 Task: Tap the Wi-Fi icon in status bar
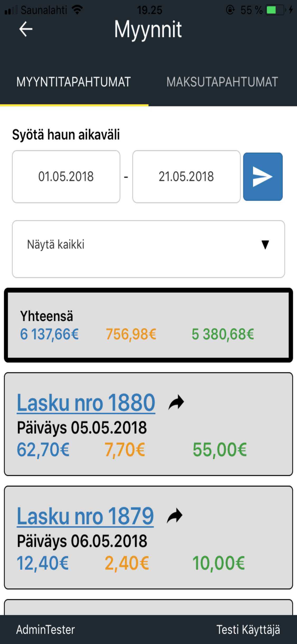(x=77, y=10)
